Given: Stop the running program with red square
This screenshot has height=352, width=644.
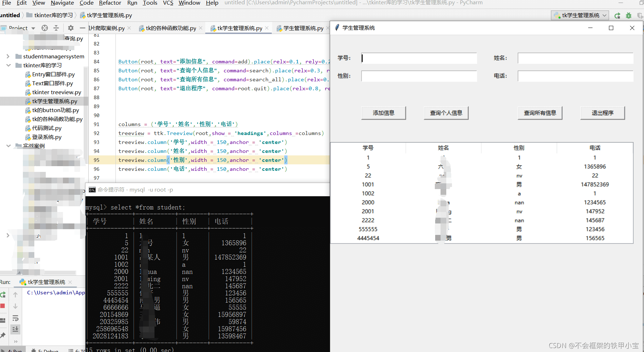Looking at the screenshot, I should [x=3, y=306].
